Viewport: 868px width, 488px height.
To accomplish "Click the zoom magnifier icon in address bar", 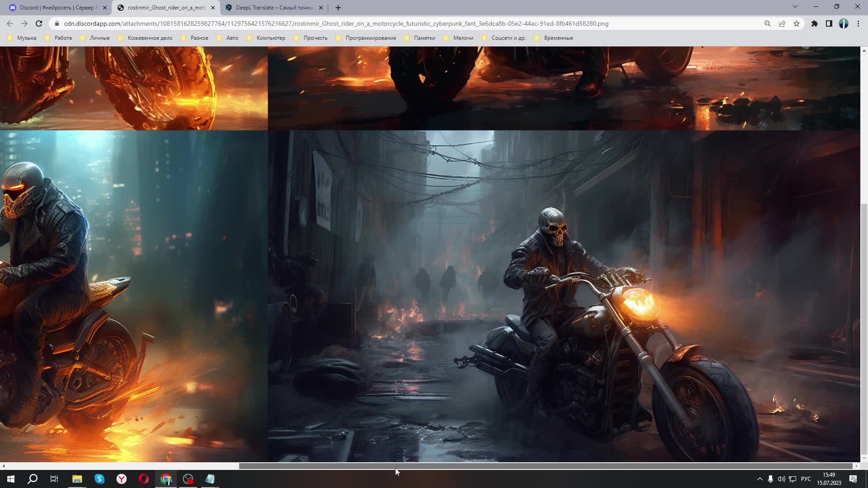I will (767, 23).
